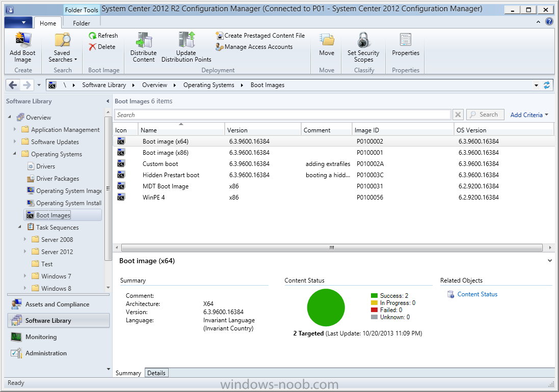This screenshot has width=559, height=392.
Task: Select Driver Packages node
Action: 53,178
